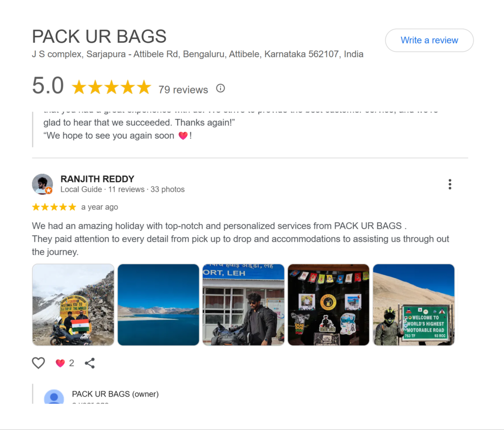Open the Leh airport photo
This screenshot has height=430, width=504.
(x=243, y=305)
